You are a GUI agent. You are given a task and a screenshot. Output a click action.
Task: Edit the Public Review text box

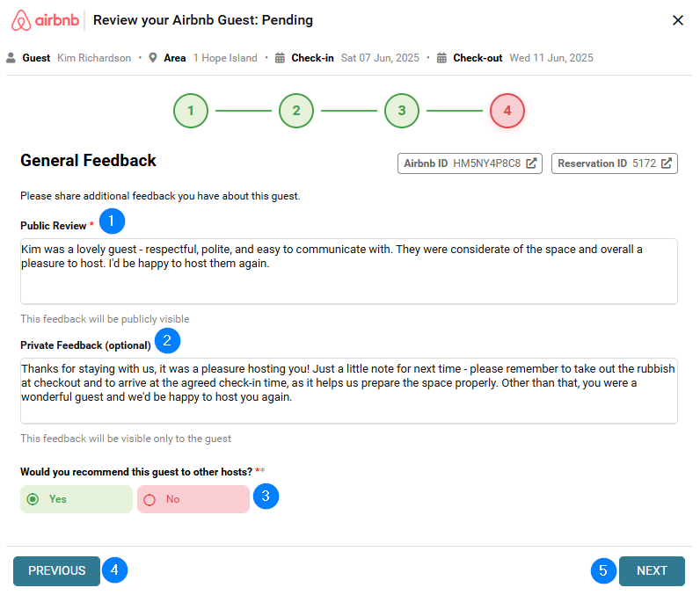click(349, 271)
